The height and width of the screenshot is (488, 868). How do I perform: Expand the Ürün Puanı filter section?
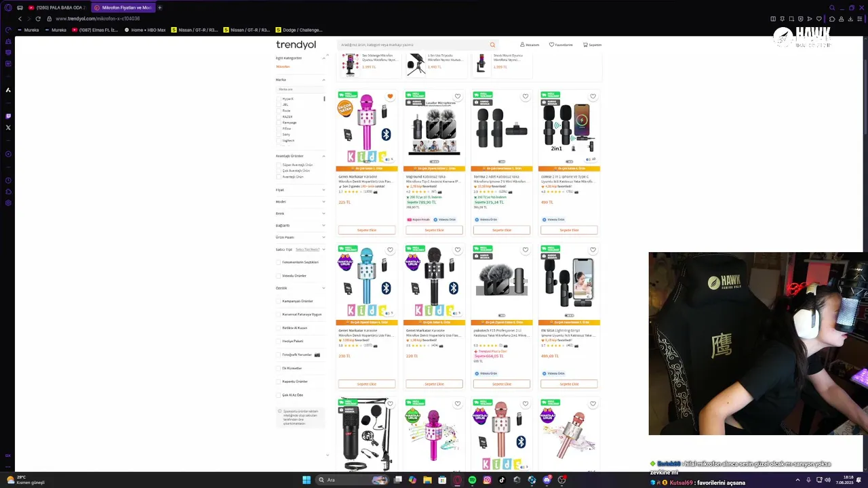tap(323, 237)
